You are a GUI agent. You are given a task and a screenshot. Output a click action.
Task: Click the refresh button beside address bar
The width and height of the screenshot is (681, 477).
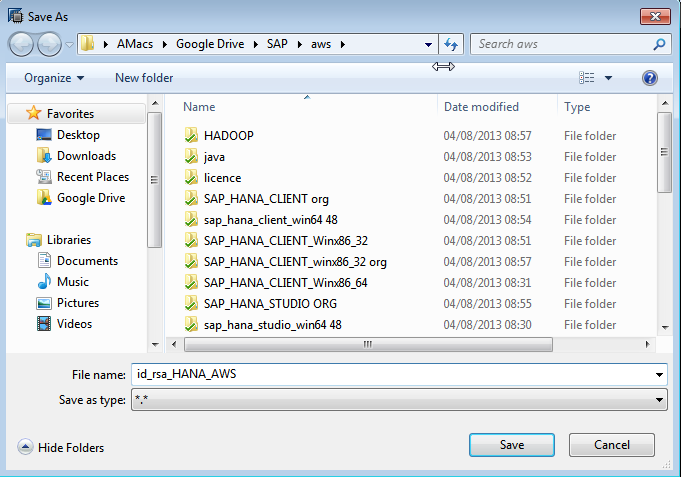point(451,44)
